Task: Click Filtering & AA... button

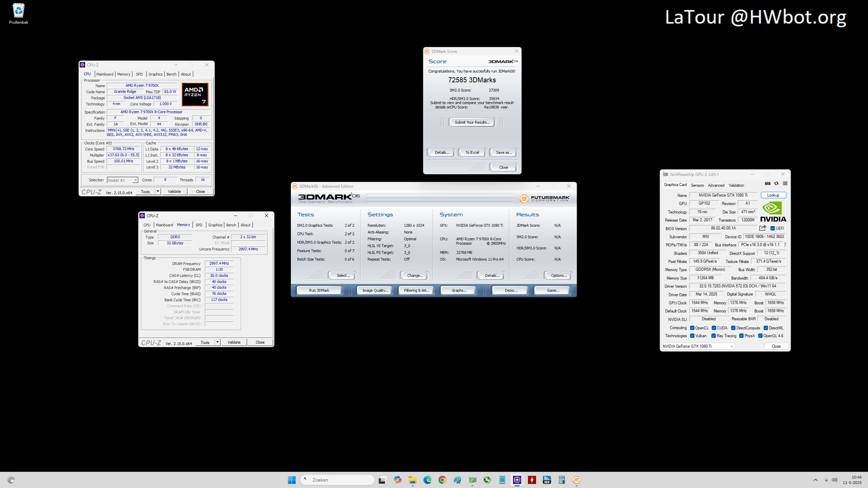Action: point(417,290)
